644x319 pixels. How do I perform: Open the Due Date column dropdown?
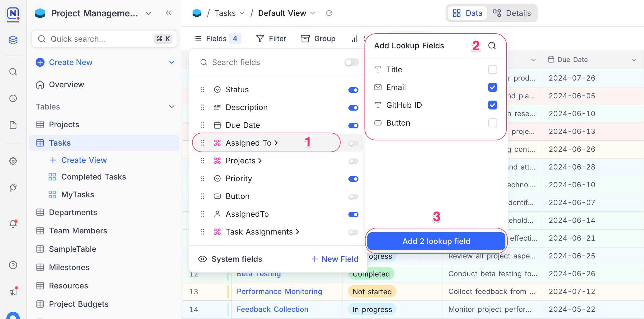click(634, 59)
